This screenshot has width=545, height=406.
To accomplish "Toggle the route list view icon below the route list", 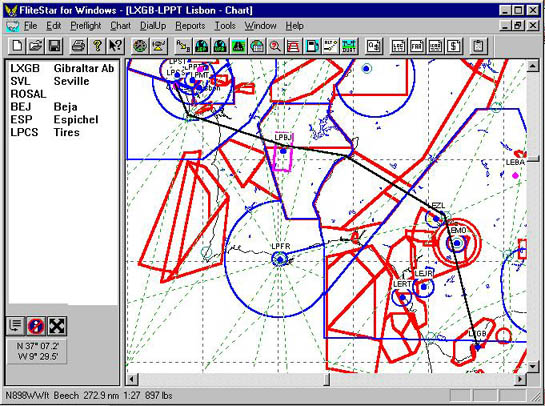I will click(15, 326).
